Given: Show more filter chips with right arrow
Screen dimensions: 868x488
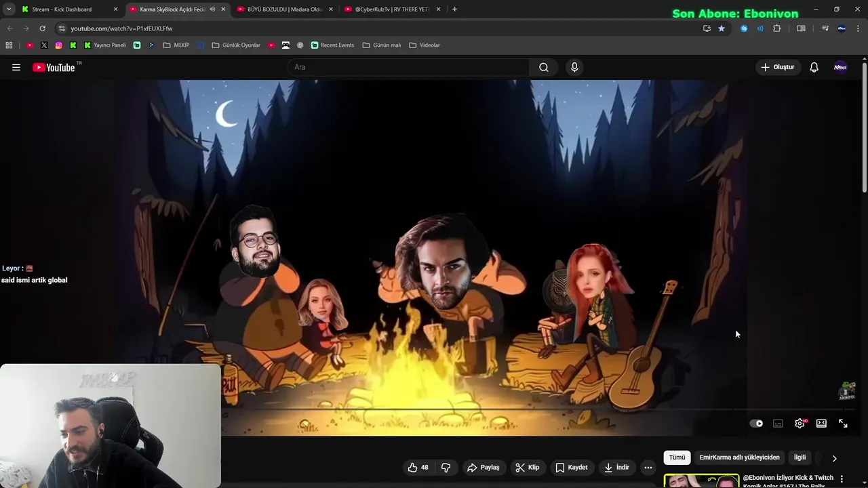Looking at the screenshot, I should pos(834,458).
